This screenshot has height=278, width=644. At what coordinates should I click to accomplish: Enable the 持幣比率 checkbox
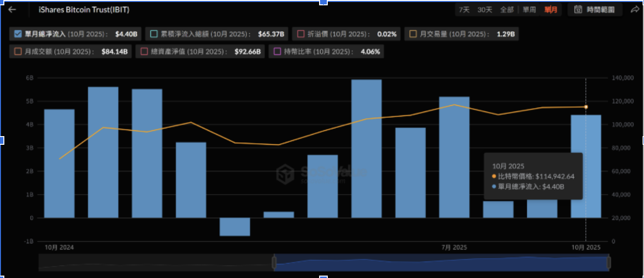tap(277, 52)
